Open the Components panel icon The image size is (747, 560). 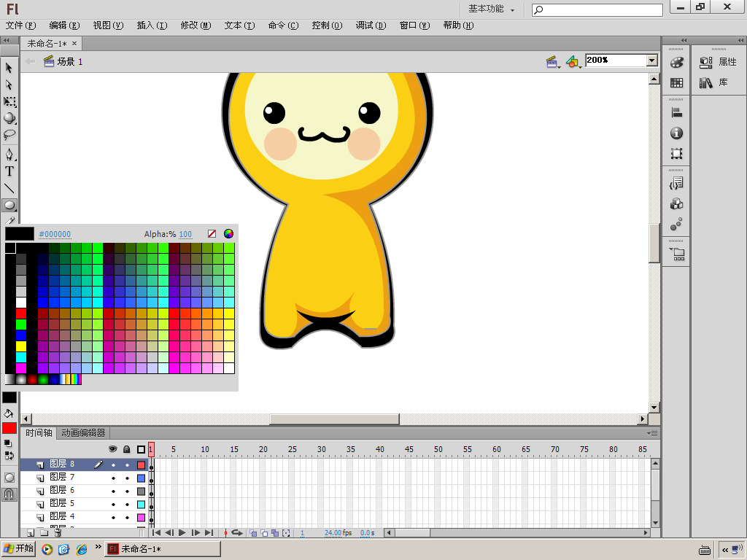pos(676,204)
